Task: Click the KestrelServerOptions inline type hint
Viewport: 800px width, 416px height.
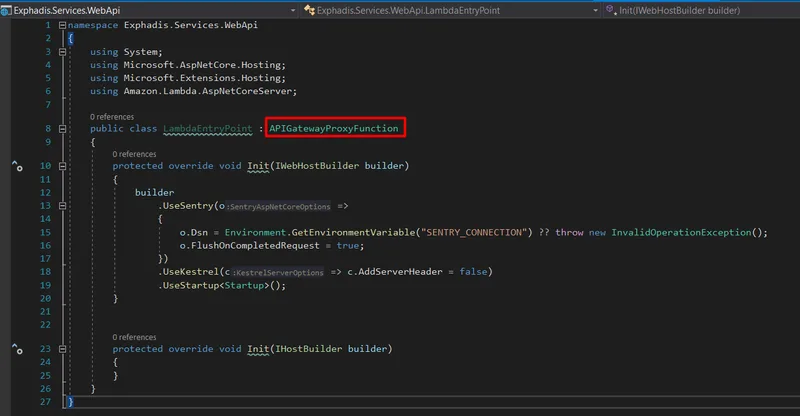Action: [x=278, y=273]
